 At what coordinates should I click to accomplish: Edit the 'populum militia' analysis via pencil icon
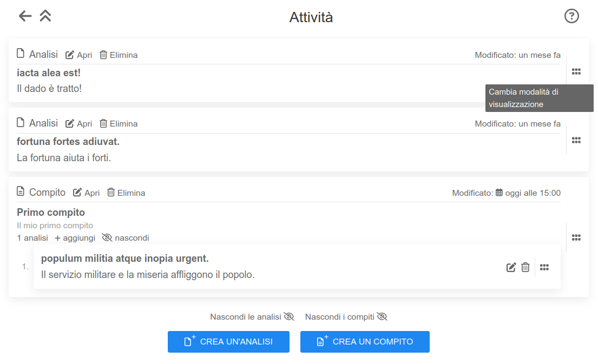[x=511, y=267]
